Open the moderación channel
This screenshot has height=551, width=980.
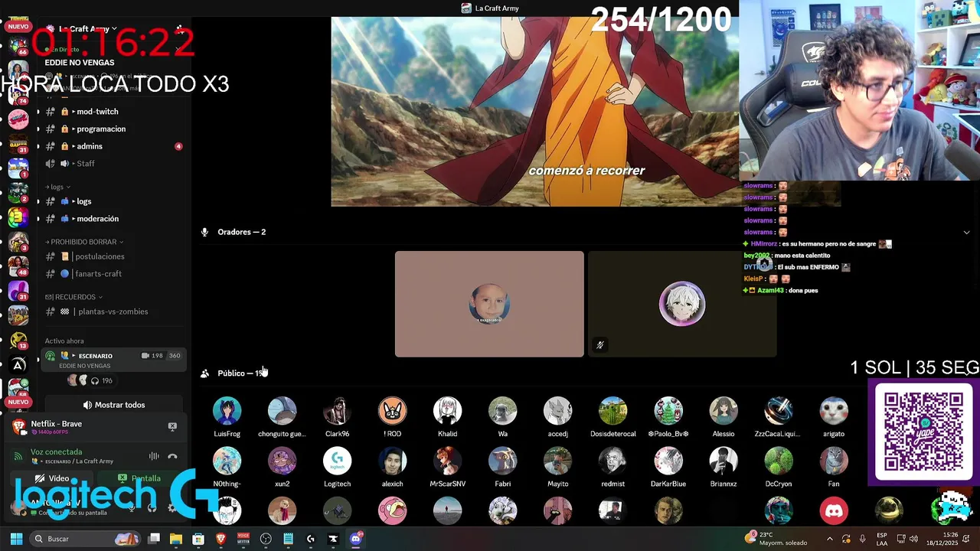tap(113, 219)
